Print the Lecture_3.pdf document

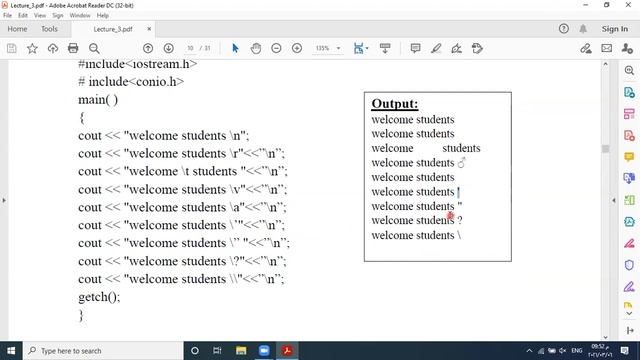click(73, 49)
